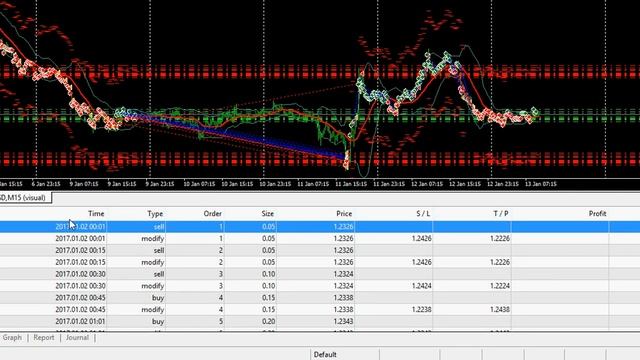
Task: Click the 2017.01.02 01:01 time cell
Action: pyautogui.click(x=80, y=321)
